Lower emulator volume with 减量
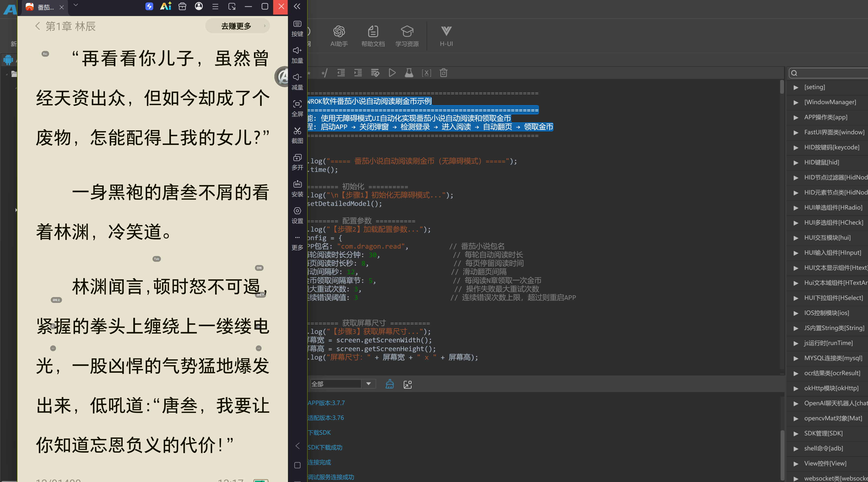Screen dimensions: 868x482 297,82
